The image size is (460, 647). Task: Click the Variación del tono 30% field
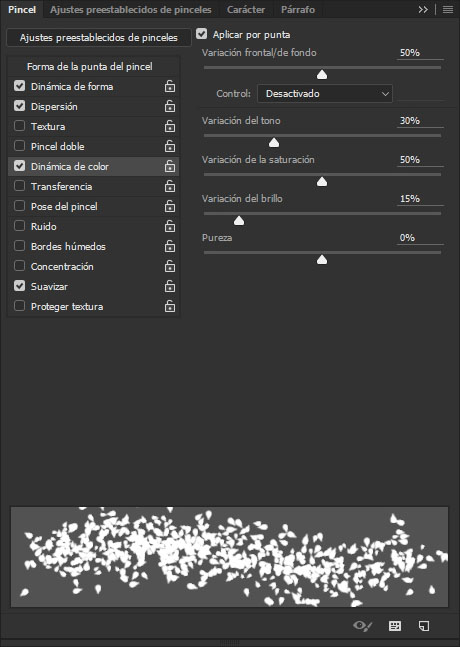tap(420, 121)
